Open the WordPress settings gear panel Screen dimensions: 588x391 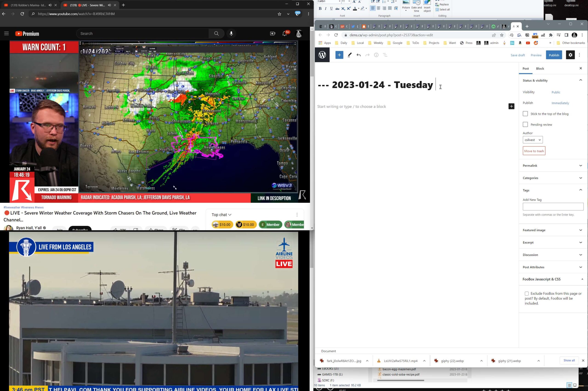click(x=570, y=55)
